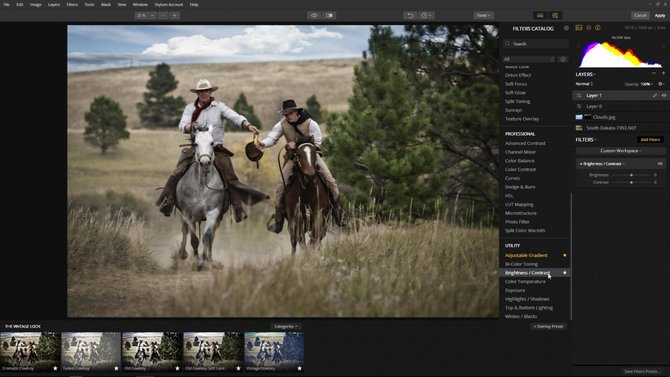Collapse the Brightness / Contrast filter header
The height and width of the screenshot is (377, 670).
602,164
